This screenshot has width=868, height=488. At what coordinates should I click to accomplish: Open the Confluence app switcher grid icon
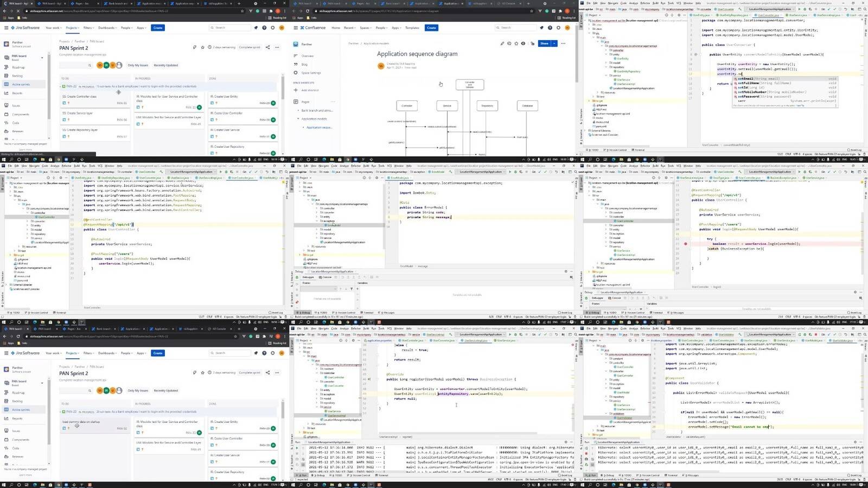tap(296, 28)
